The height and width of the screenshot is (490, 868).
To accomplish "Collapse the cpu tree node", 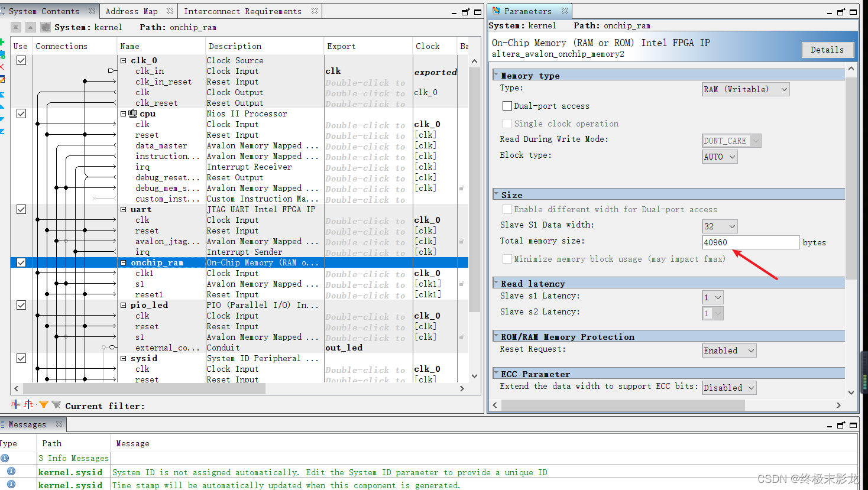I will click(124, 113).
